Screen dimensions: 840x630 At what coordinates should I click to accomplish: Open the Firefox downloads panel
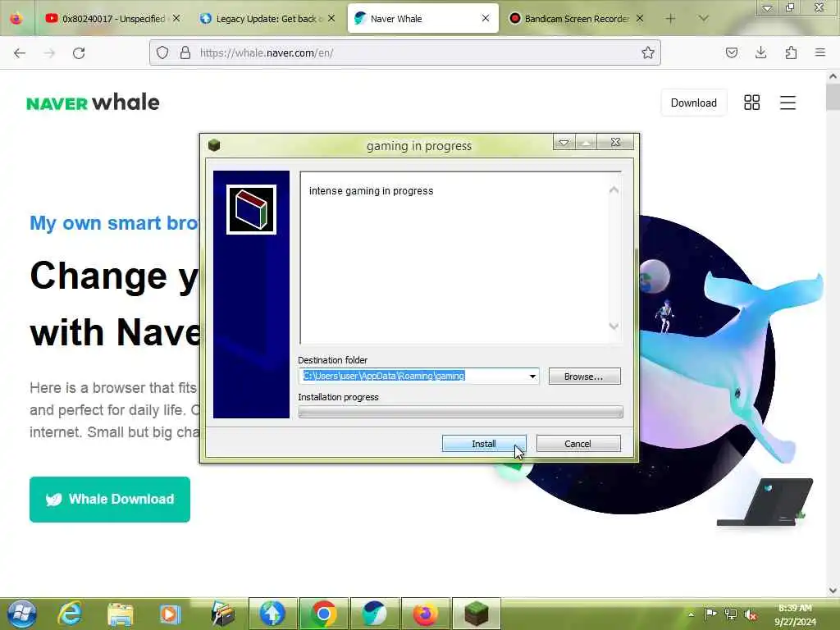(x=760, y=52)
